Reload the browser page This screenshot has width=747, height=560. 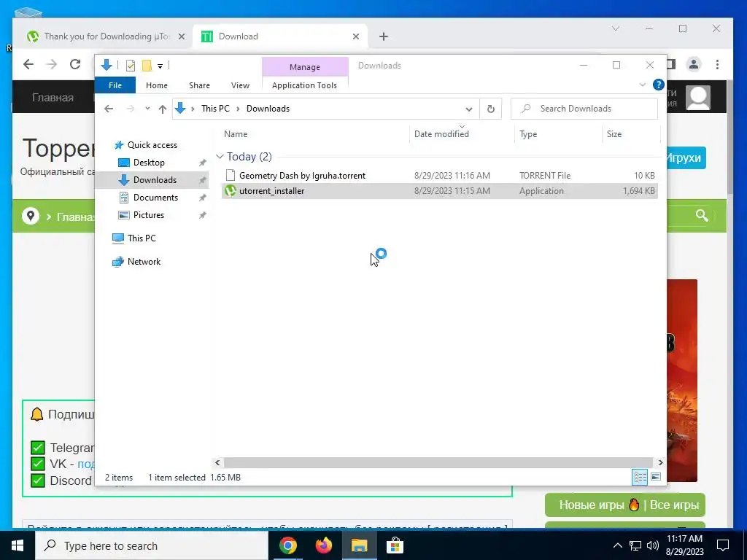(x=75, y=64)
